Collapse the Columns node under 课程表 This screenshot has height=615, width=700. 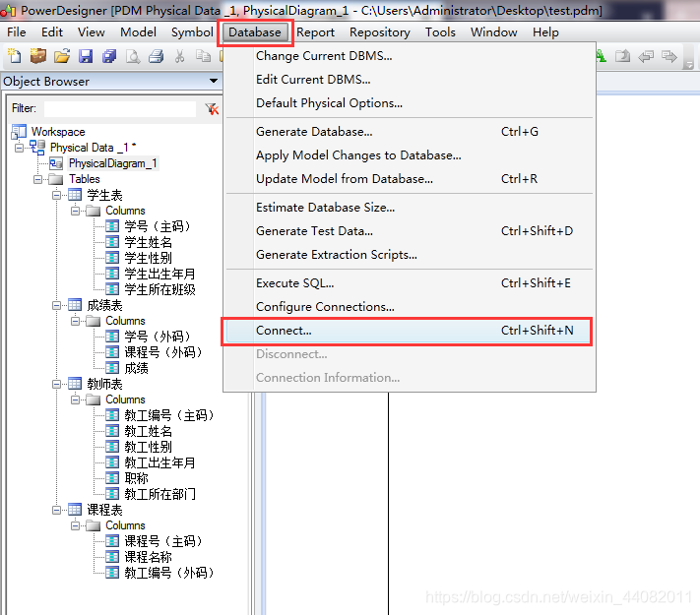(x=76, y=525)
